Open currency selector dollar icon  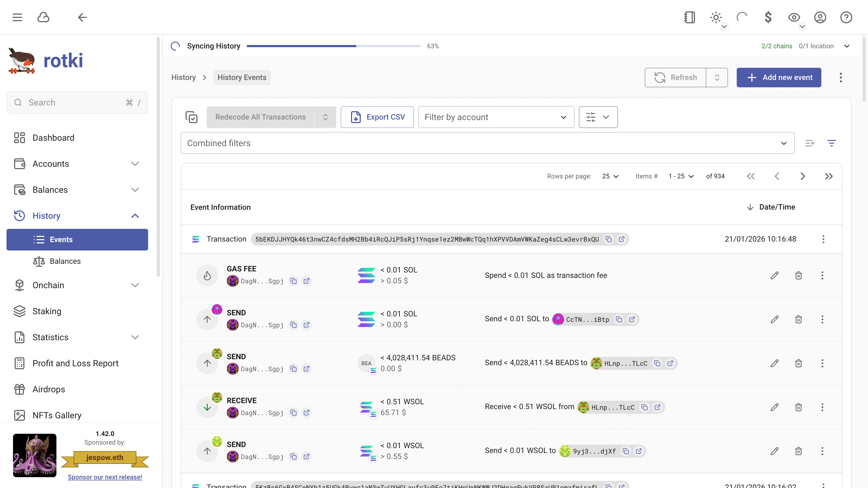(x=768, y=17)
